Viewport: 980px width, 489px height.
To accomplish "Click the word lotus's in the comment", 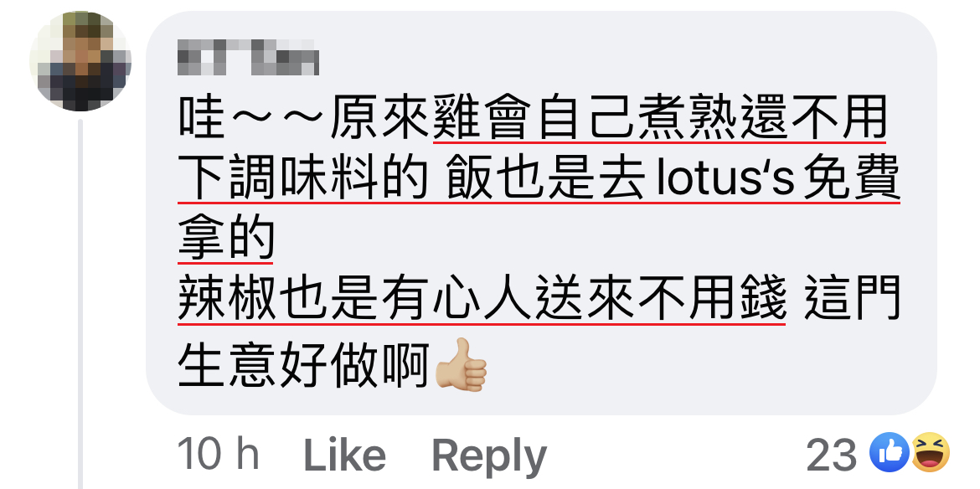I will click(x=726, y=181).
